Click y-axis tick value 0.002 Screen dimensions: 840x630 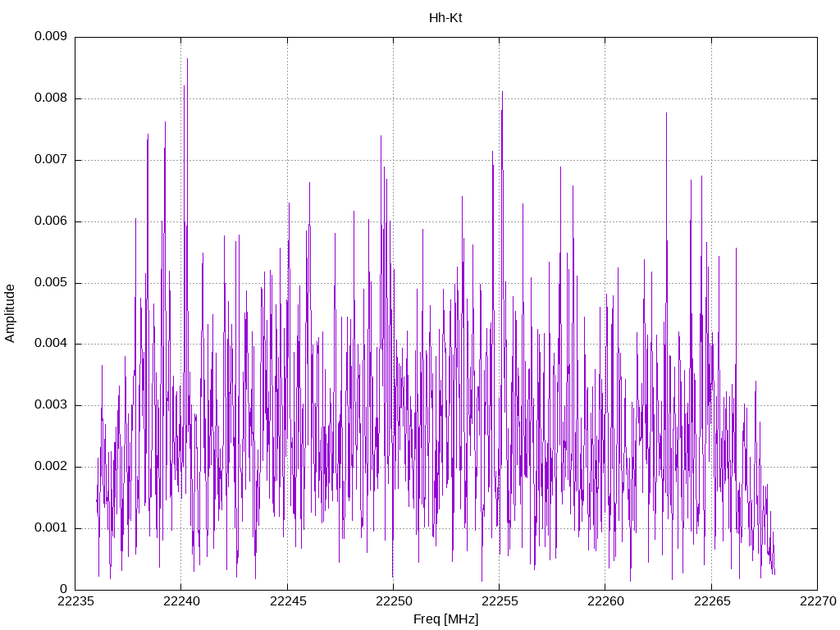(x=51, y=466)
